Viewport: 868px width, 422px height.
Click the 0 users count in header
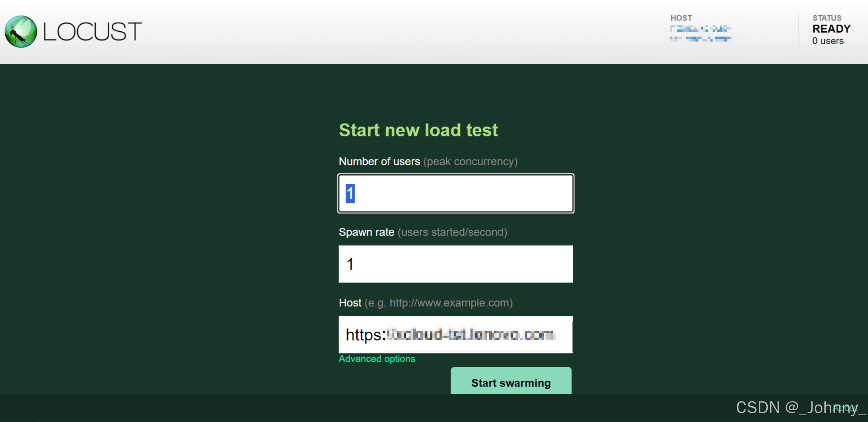click(827, 41)
